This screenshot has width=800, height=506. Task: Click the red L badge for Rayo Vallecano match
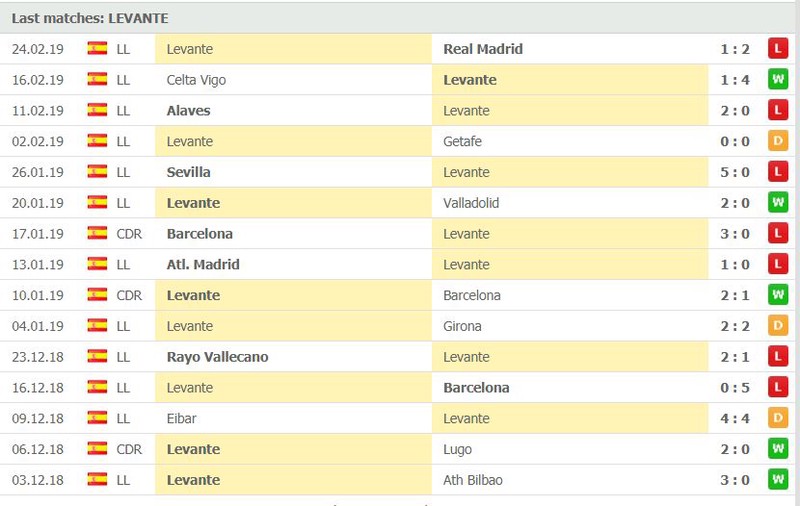point(778,357)
